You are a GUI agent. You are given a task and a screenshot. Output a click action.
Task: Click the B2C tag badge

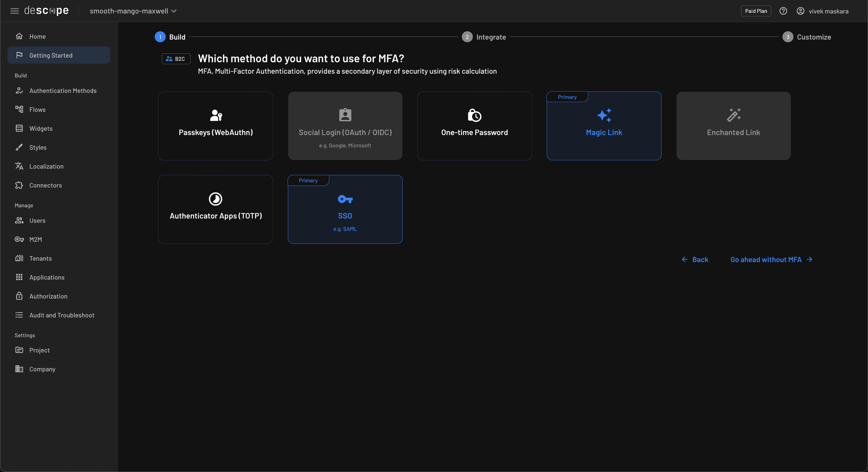coord(176,59)
